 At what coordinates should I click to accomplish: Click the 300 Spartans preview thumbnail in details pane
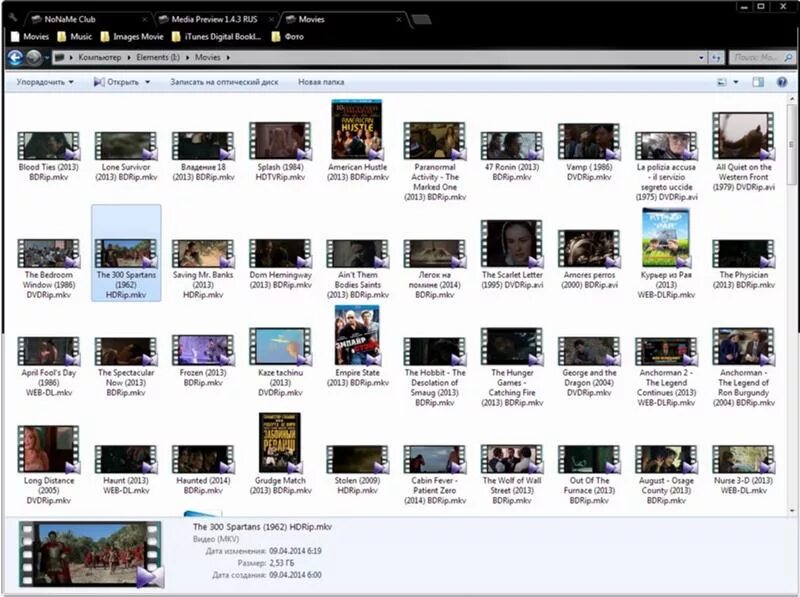[91, 554]
